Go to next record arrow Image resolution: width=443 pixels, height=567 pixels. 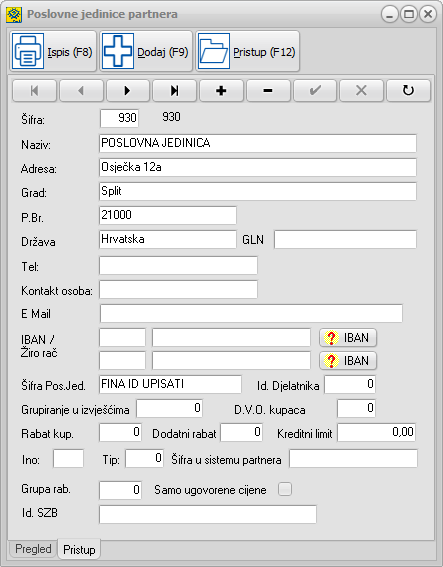(128, 90)
